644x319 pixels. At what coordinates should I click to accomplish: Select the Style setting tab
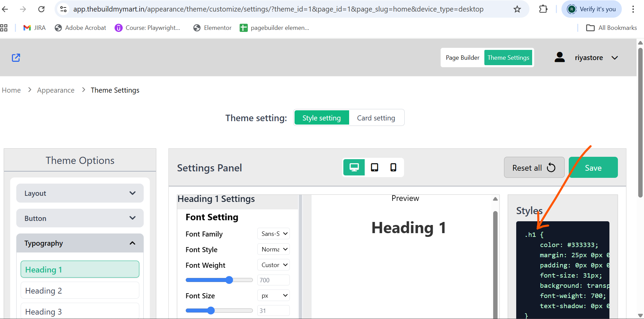click(322, 118)
